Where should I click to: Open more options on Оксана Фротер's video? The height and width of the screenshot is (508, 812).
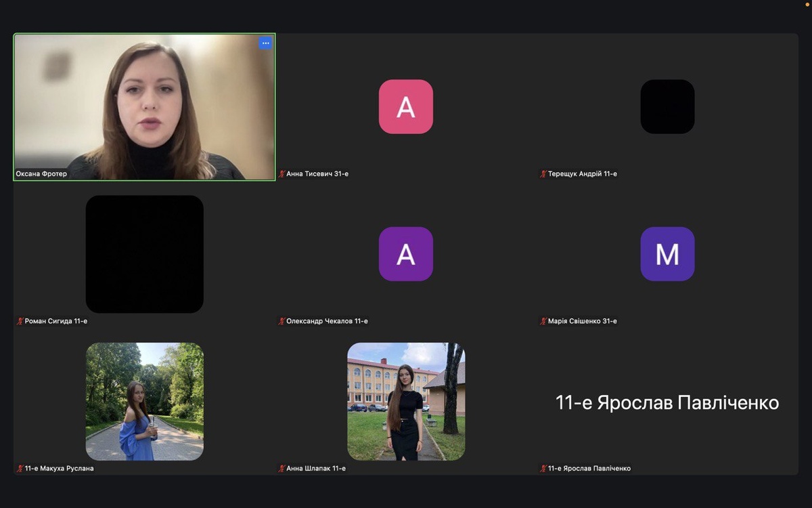coord(265,43)
